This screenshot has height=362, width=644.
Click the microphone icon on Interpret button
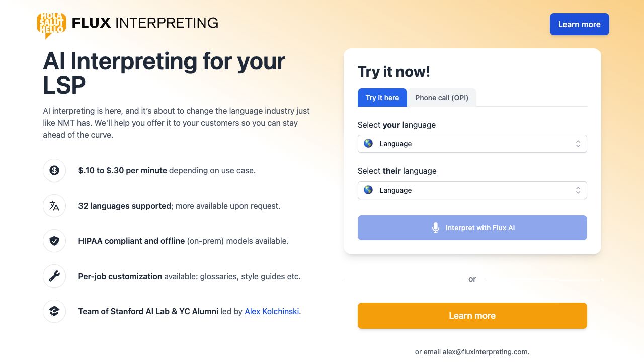pos(436,228)
